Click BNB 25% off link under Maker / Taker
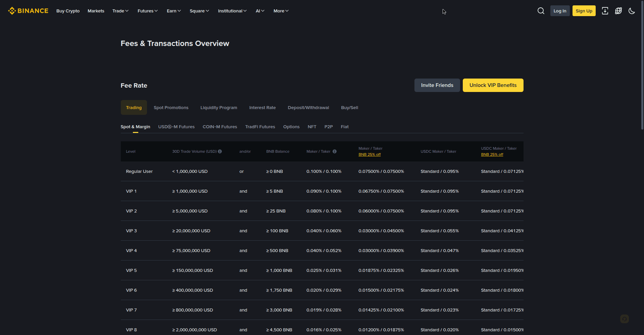 pyautogui.click(x=369, y=154)
